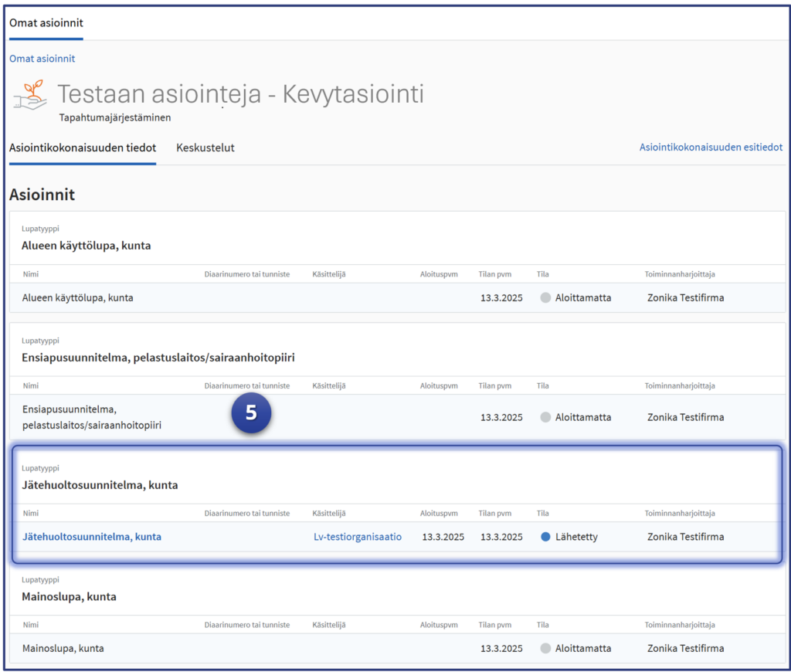Click the Lähetetty status text
This screenshot has width=791, height=672.
tap(576, 537)
